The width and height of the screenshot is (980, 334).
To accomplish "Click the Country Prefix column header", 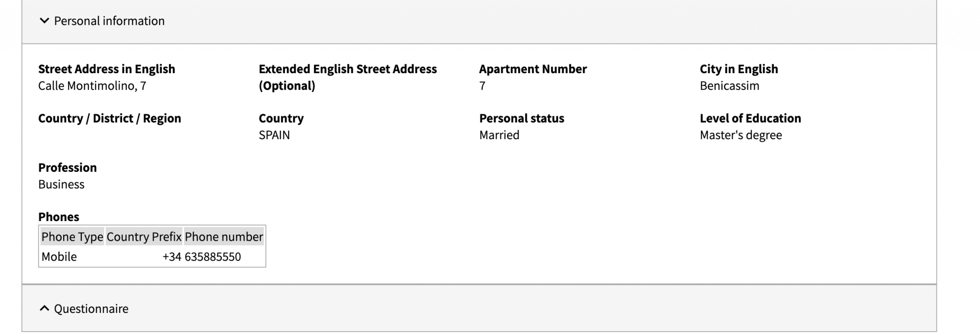I will (x=144, y=237).
